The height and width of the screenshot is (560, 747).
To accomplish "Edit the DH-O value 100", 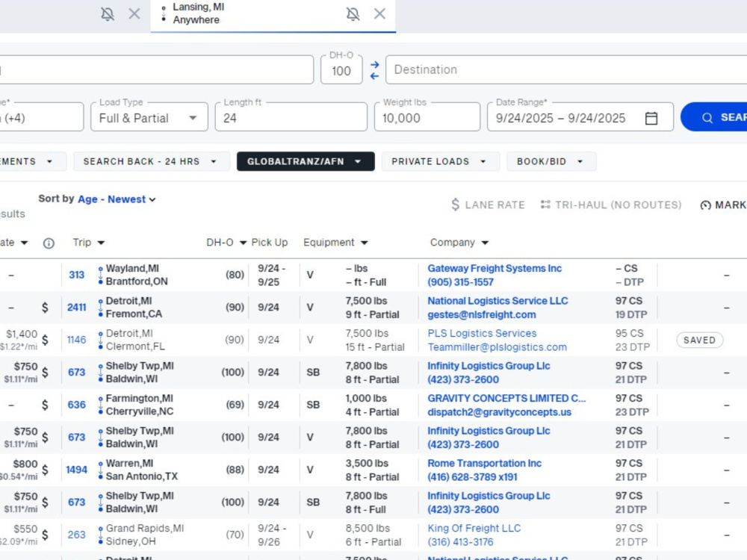I will [341, 70].
